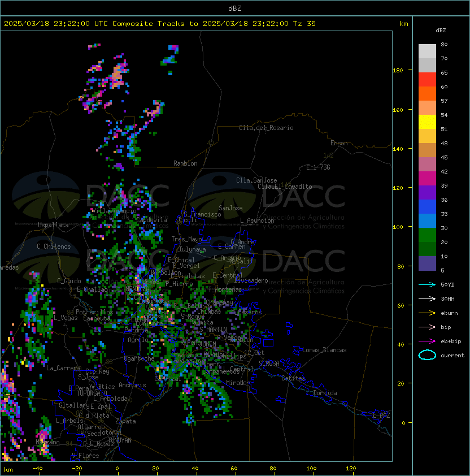
Task: Click the pink bip arrow in legend
Action: click(427, 327)
